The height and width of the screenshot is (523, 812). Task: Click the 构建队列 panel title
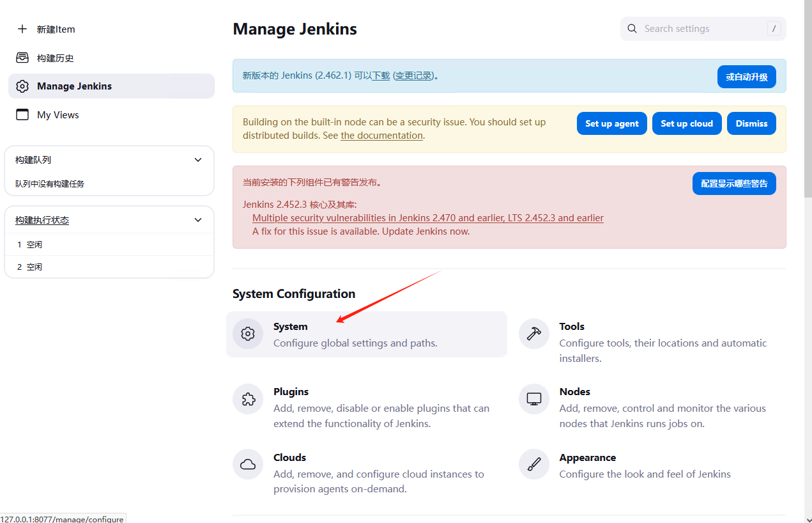(x=33, y=160)
